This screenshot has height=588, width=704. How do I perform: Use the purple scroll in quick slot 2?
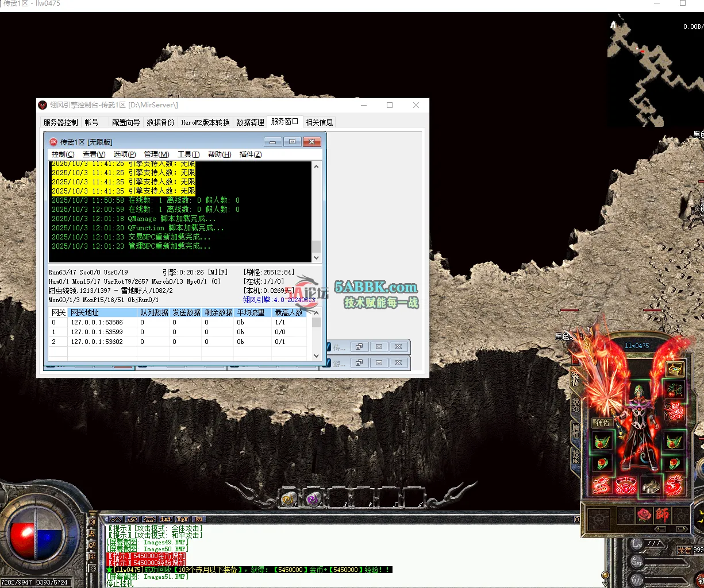[313, 499]
